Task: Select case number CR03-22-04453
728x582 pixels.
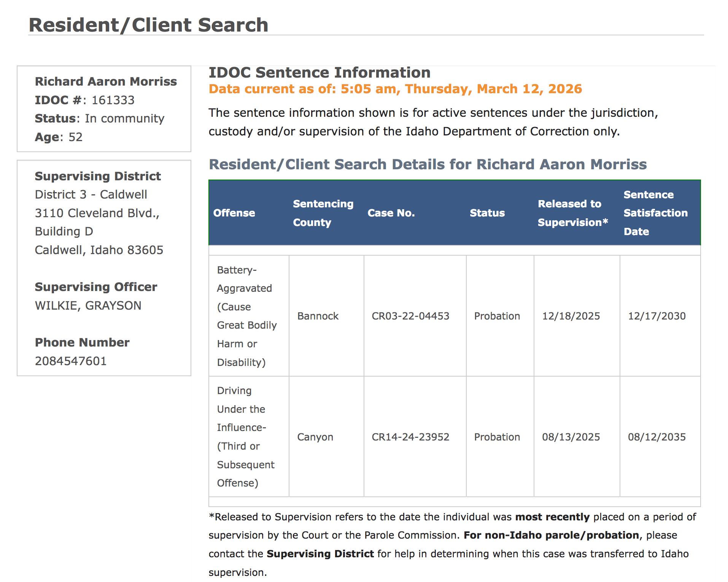Action: click(x=410, y=316)
